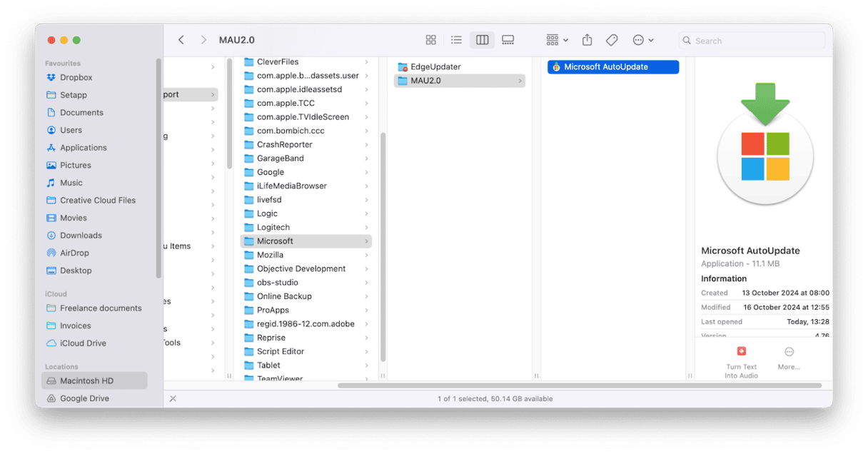This screenshot has width=868, height=454.
Task: Open the Group By dropdown
Action: click(x=557, y=40)
